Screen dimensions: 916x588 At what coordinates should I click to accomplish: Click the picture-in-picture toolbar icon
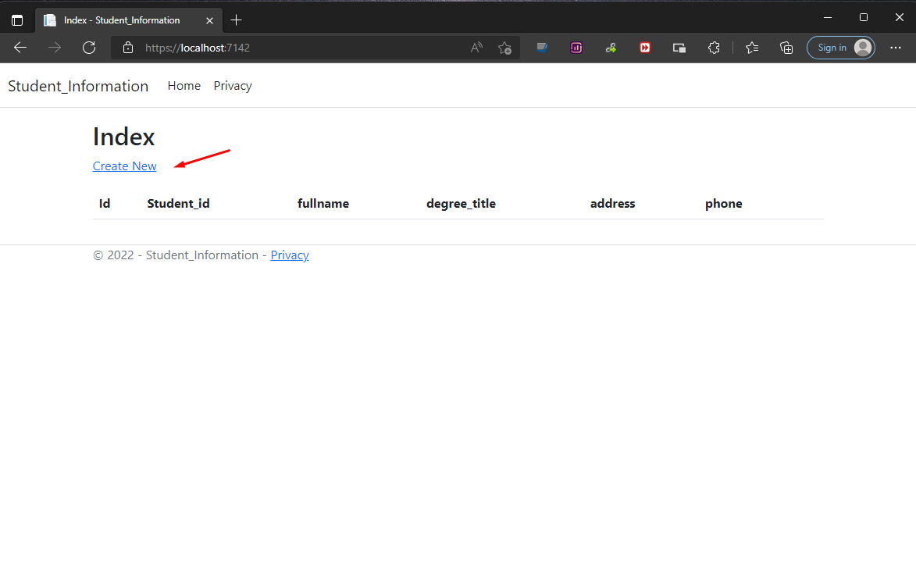pyautogui.click(x=679, y=48)
